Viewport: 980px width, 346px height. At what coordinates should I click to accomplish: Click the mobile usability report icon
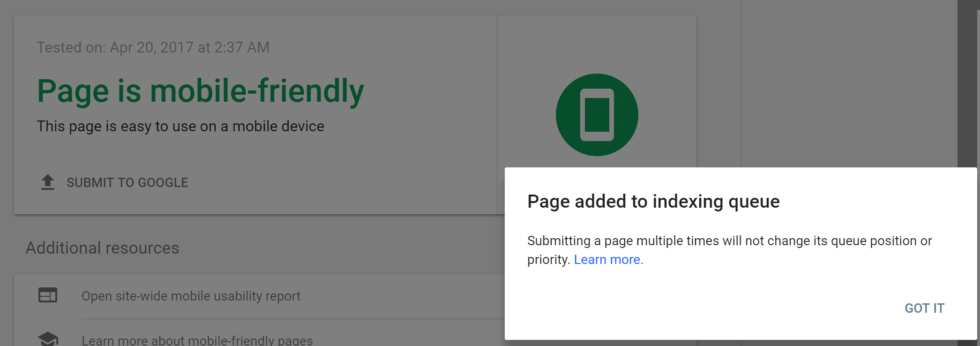click(48, 295)
